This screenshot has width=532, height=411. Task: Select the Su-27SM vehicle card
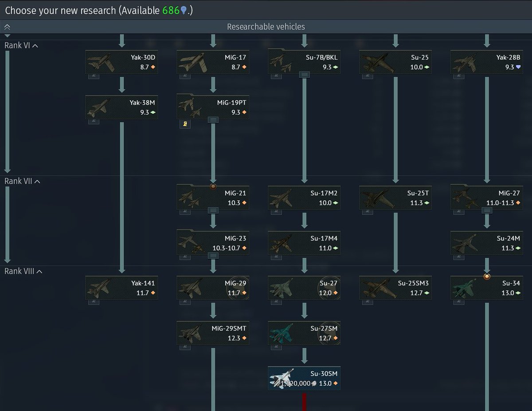(x=304, y=333)
